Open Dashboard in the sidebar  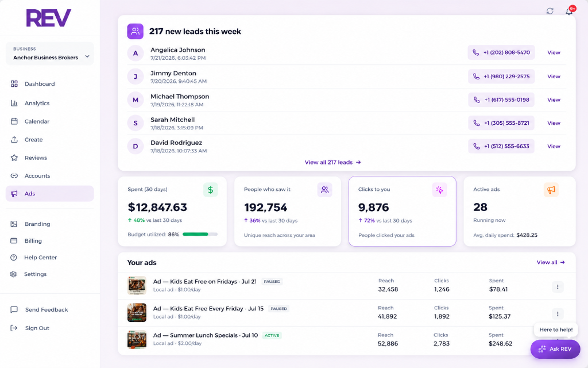tap(49, 84)
